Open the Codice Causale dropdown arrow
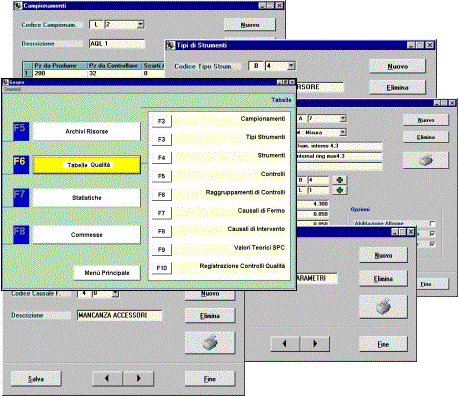The height and width of the screenshot is (396, 458). point(115,293)
